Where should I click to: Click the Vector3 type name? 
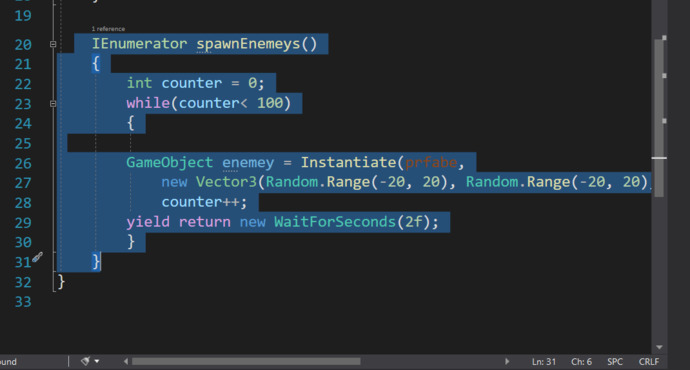[x=226, y=182]
